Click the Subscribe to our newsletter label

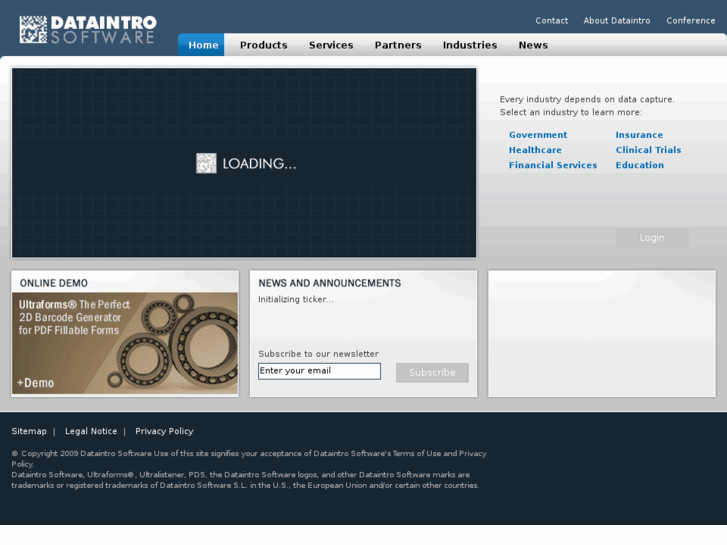point(319,353)
